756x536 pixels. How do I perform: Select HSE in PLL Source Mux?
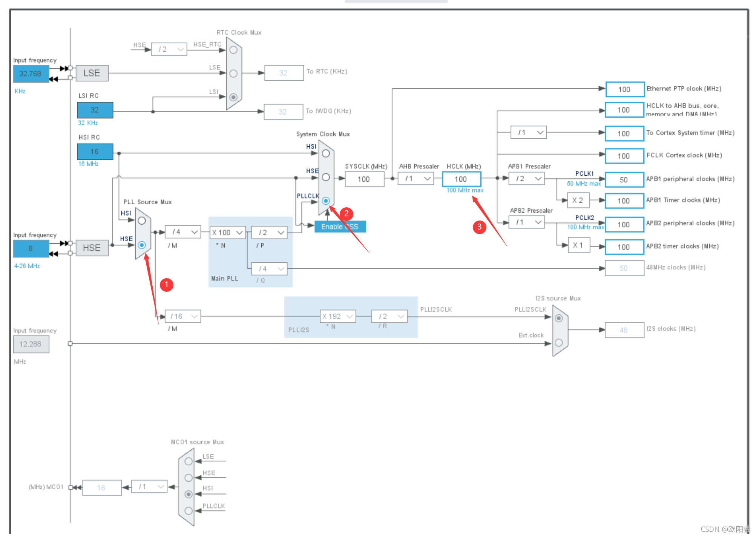(x=142, y=245)
